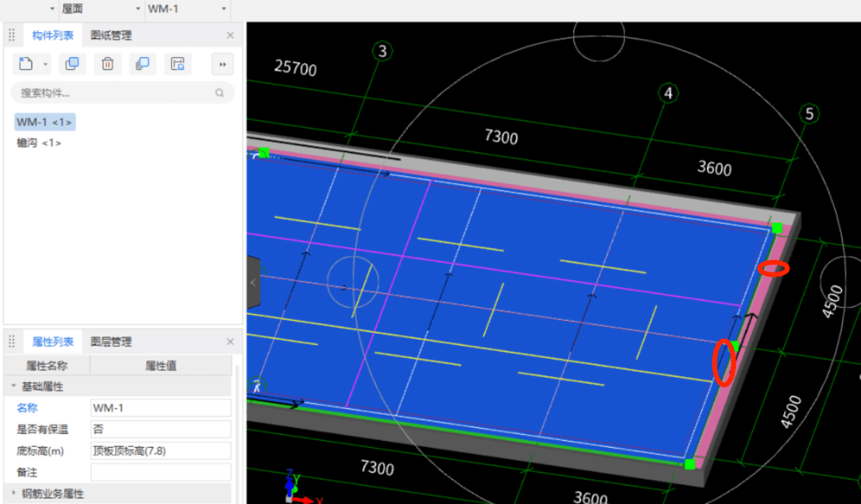Select WM-1 <1> in component list

45,122
